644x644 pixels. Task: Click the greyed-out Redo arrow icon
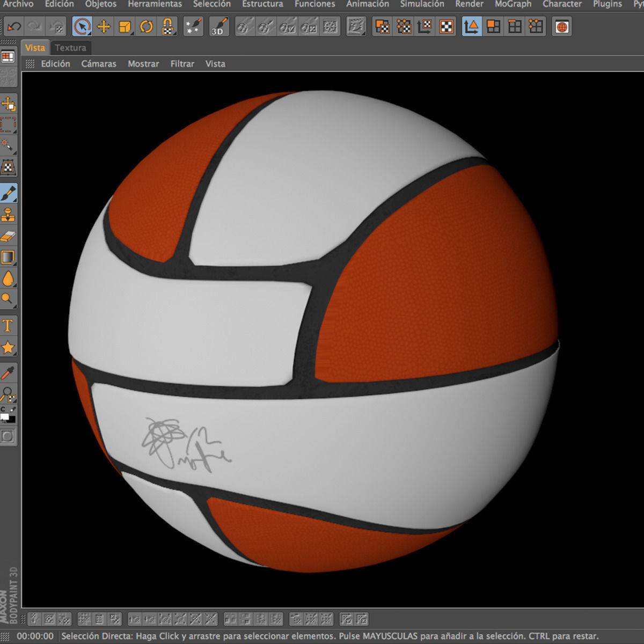pyautogui.click(x=35, y=26)
